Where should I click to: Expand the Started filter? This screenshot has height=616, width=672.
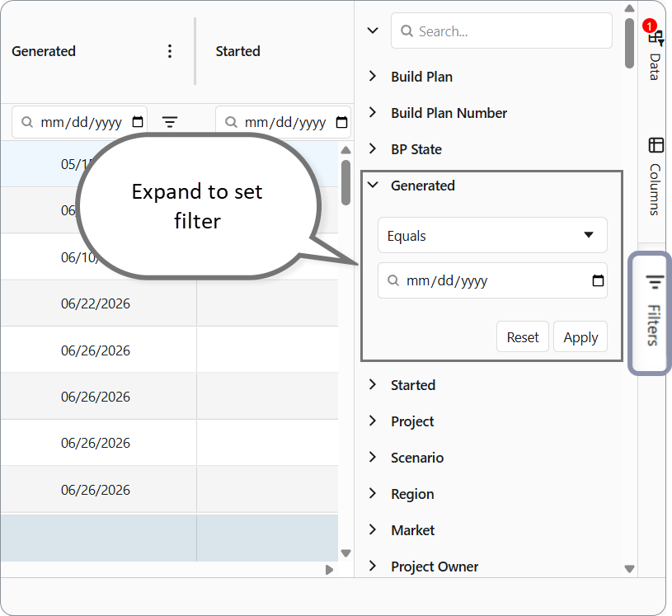373,384
